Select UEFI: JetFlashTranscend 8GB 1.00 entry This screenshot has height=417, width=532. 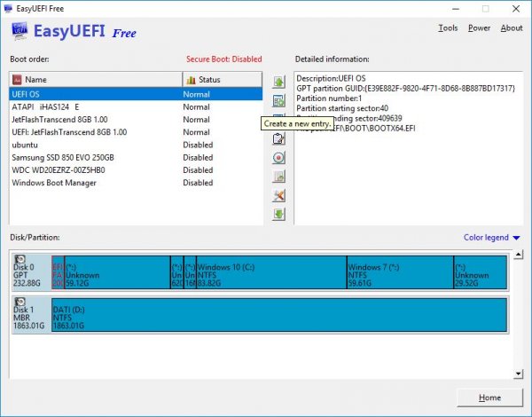[x=136, y=132]
